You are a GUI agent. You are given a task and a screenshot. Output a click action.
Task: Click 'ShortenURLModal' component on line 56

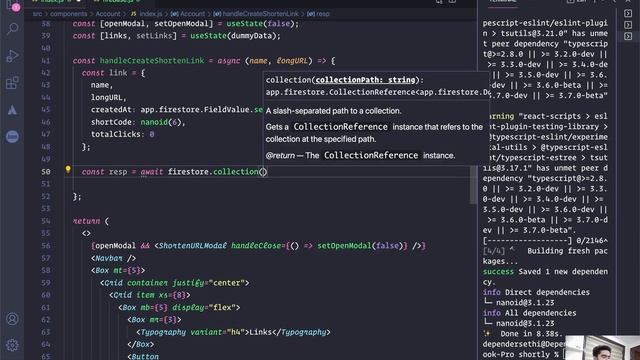click(x=193, y=246)
